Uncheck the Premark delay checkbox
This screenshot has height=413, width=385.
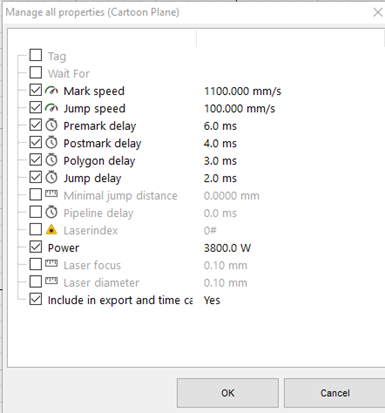click(x=36, y=125)
